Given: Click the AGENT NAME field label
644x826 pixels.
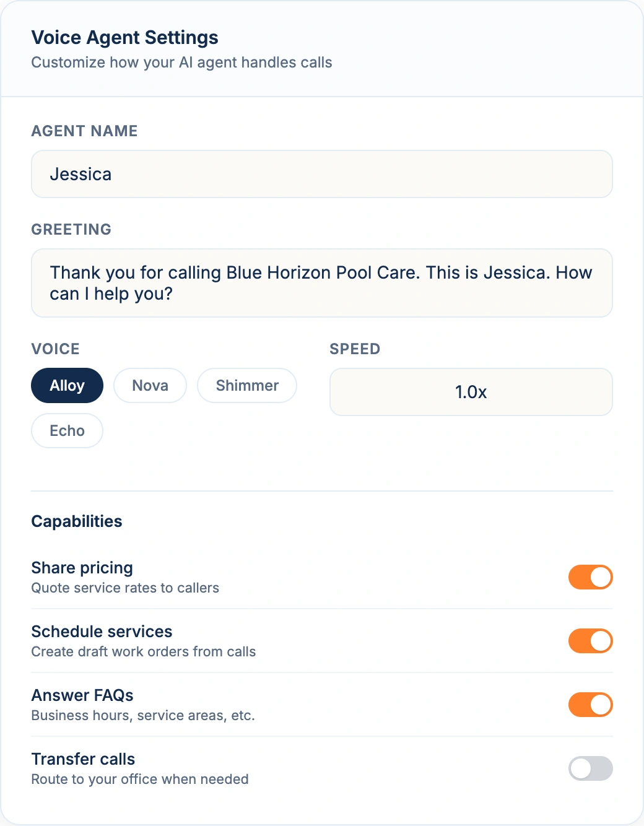Looking at the screenshot, I should [x=85, y=131].
